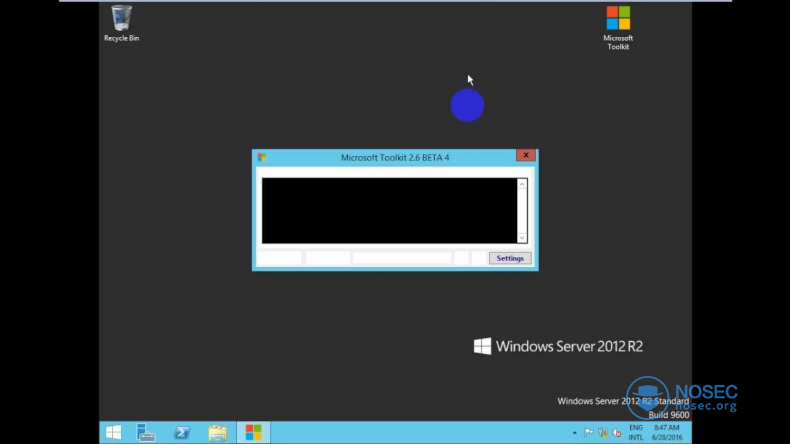Click the scrollbar down arrow in console
Image resolution: width=790 pixels, height=444 pixels.
click(x=522, y=237)
